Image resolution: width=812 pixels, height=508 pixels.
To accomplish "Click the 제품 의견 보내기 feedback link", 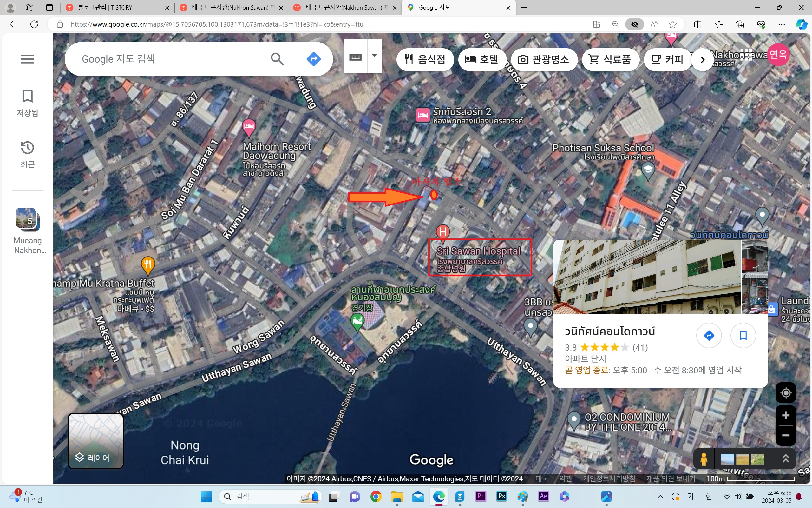I will [671, 479].
